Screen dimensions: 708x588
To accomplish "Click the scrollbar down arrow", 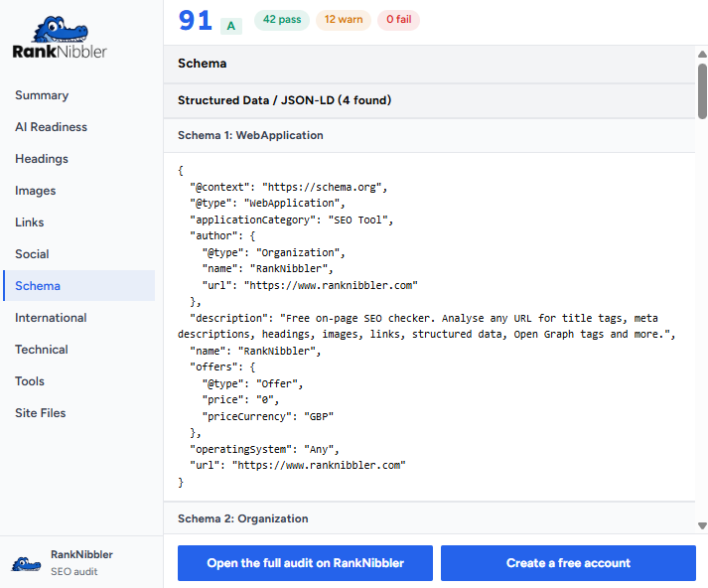I will (702, 525).
